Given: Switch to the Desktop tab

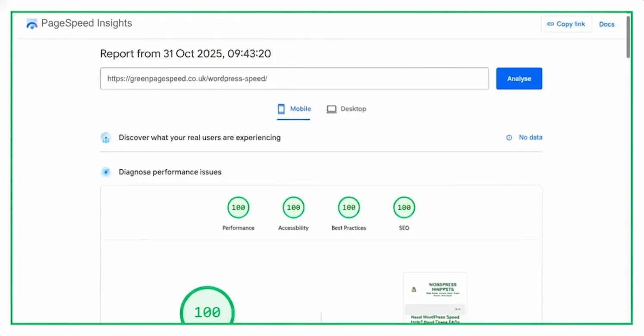Looking at the screenshot, I should [346, 109].
